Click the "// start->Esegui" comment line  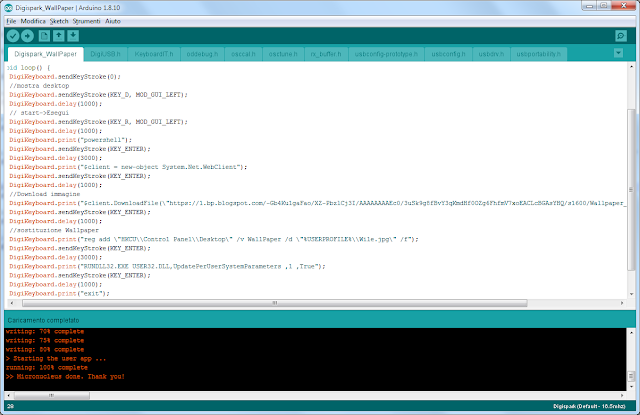coord(40,113)
